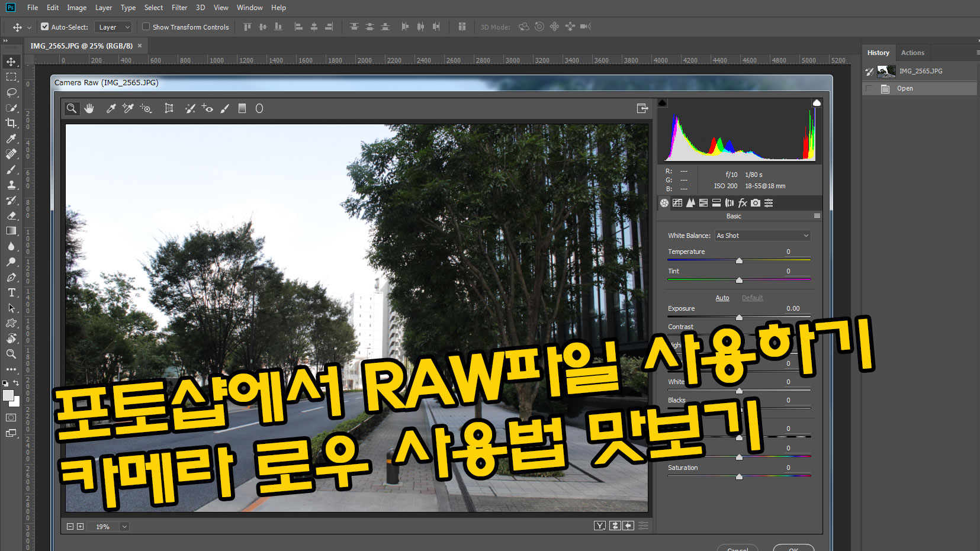Open the Image menu

click(76, 8)
